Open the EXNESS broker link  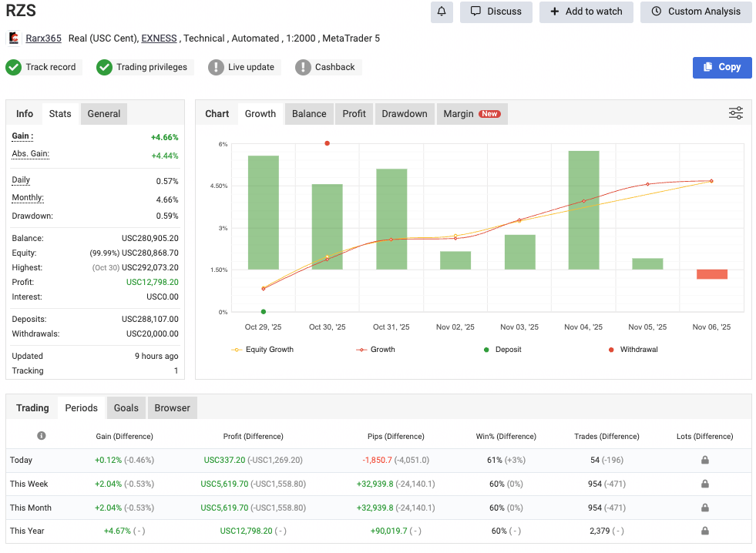click(x=159, y=38)
